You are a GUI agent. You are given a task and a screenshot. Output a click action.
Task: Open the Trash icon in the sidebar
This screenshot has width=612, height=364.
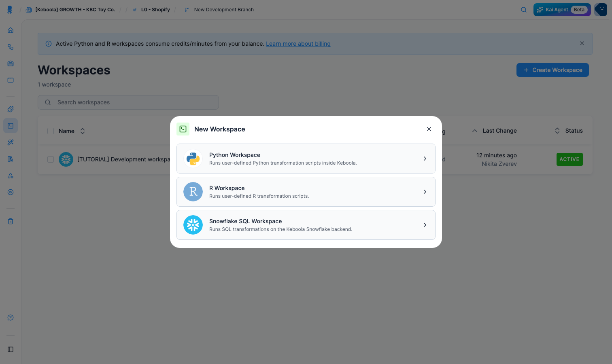pos(11,221)
